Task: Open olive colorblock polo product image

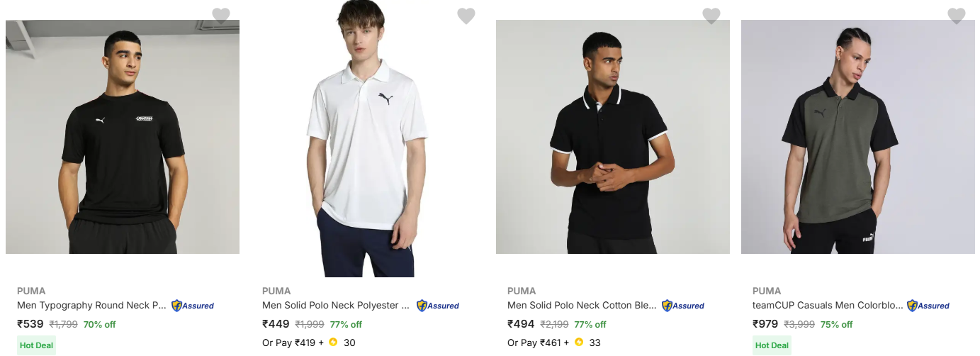Action: click(x=858, y=137)
